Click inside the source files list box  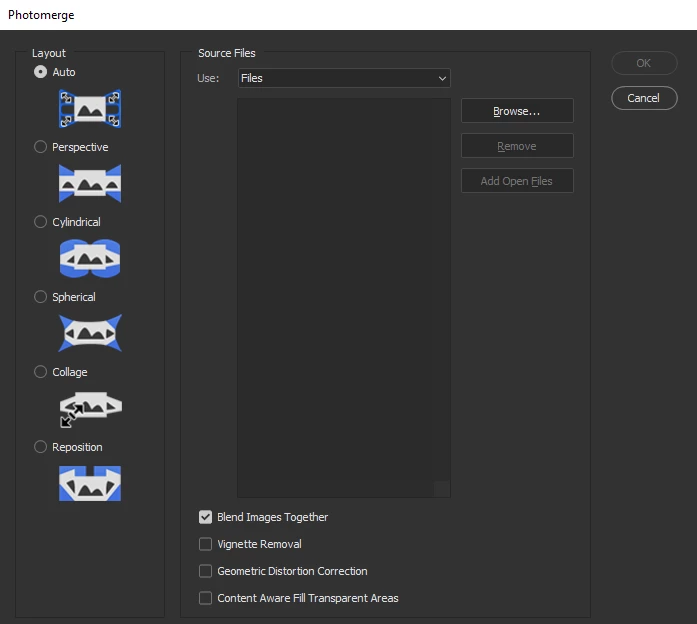(x=344, y=298)
